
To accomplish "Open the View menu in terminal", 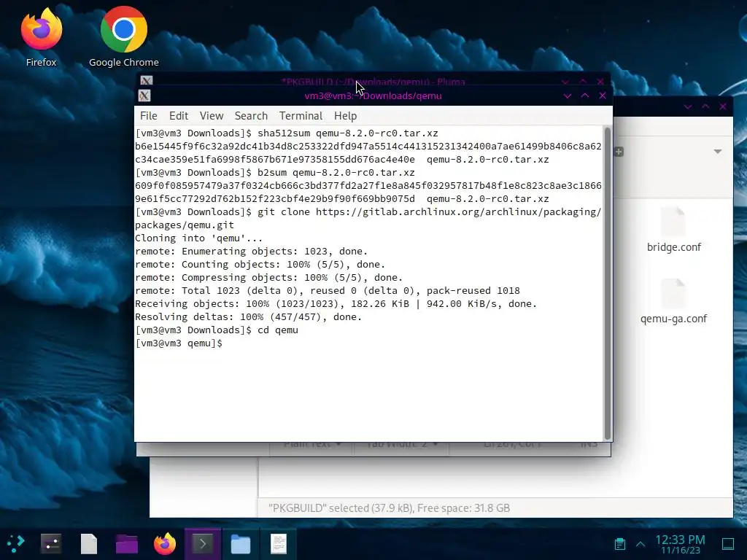I will tap(212, 116).
